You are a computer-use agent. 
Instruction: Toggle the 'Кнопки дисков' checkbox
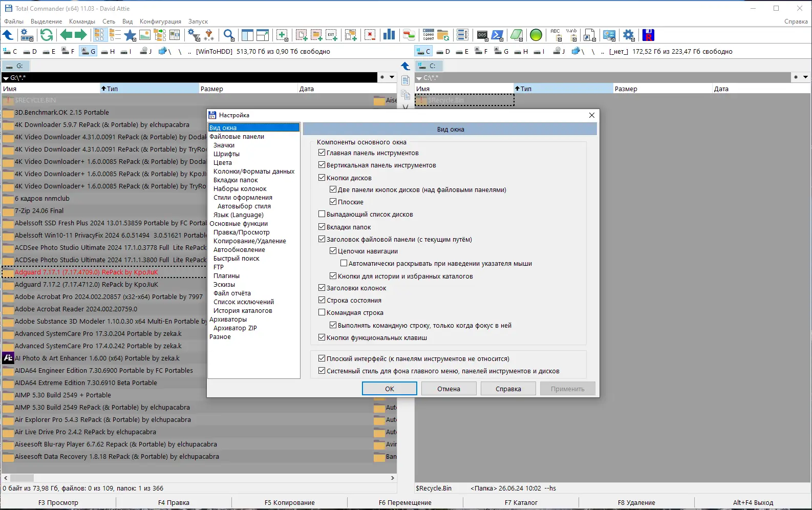click(x=322, y=178)
